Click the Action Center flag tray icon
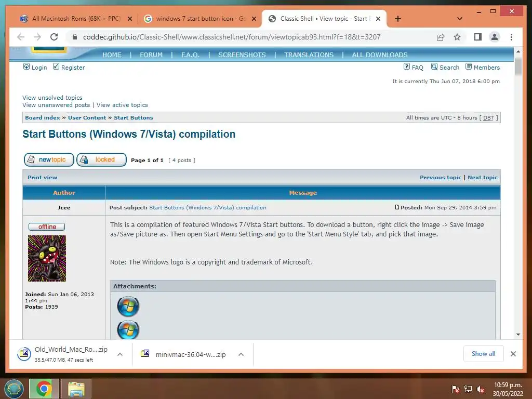 (455, 389)
